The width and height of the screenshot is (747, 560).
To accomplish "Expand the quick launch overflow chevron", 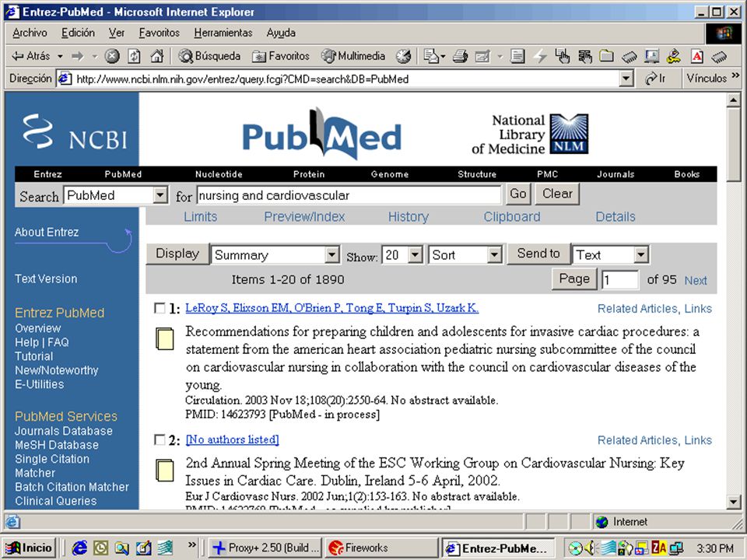I will [x=192, y=544].
